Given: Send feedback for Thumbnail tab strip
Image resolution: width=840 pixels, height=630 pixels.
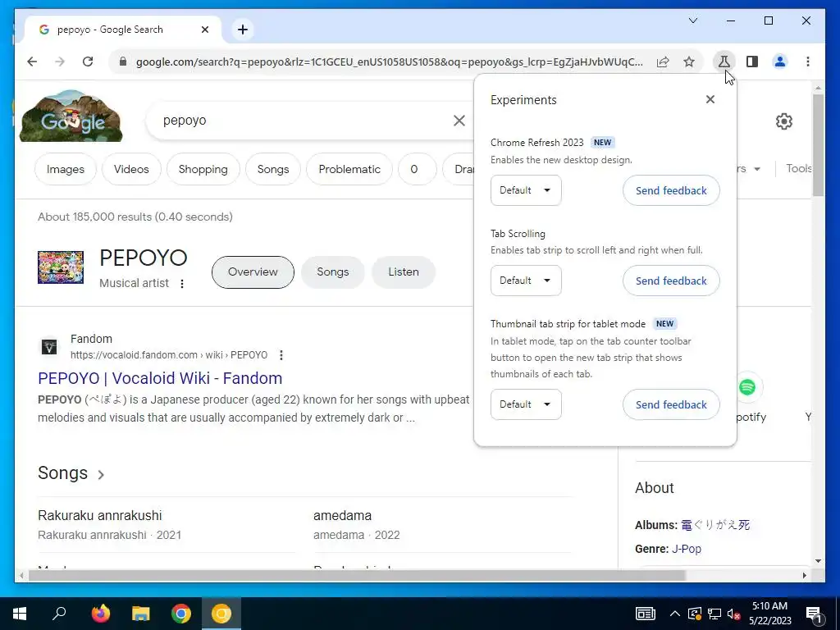Looking at the screenshot, I should pos(671,404).
